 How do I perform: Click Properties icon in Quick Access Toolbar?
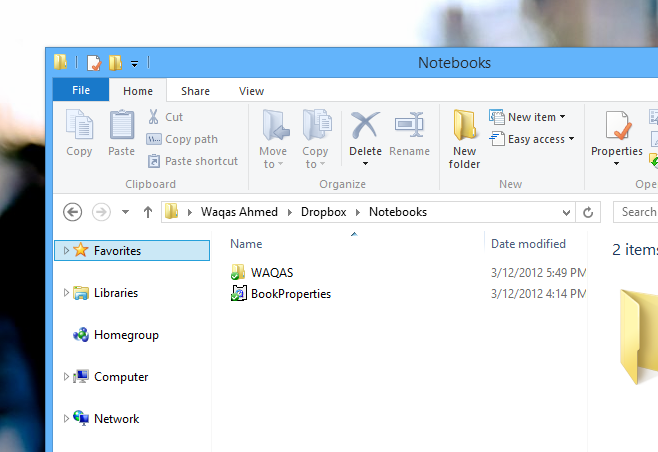(94, 63)
